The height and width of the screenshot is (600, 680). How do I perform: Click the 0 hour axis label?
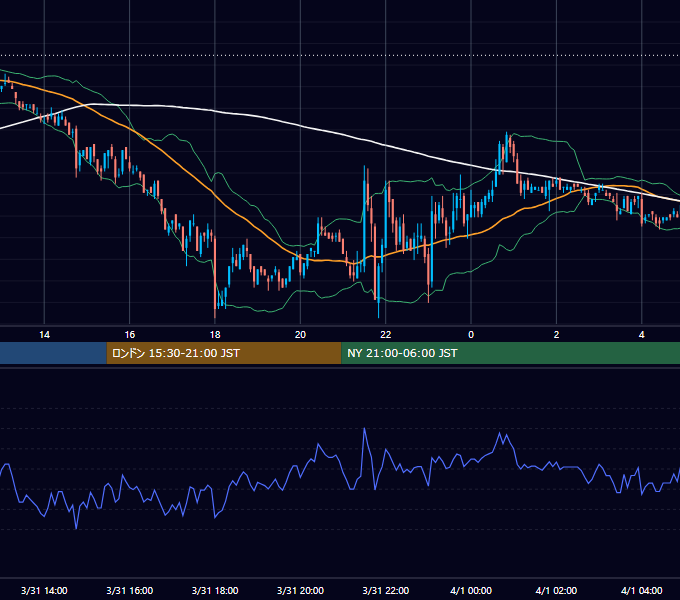471,335
